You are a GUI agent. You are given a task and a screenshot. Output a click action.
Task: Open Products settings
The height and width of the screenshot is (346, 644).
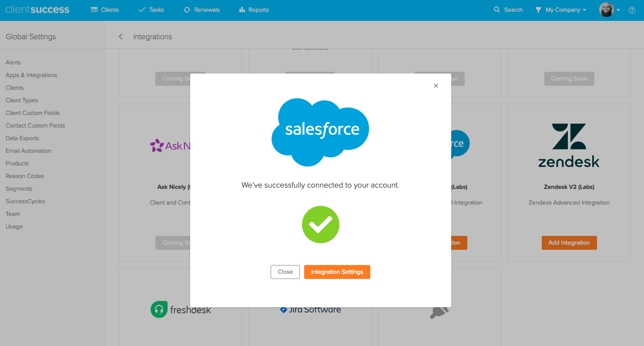(x=17, y=163)
